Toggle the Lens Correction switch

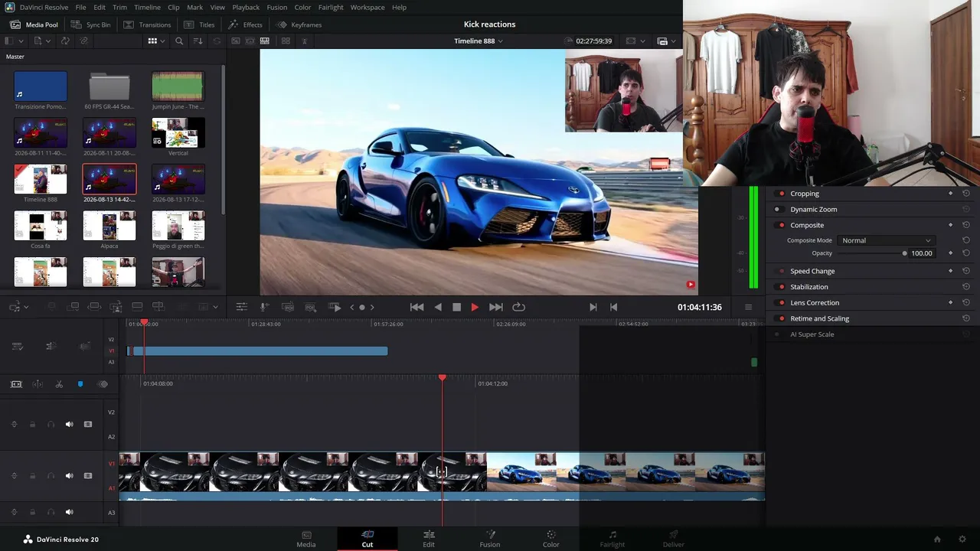(x=781, y=302)
